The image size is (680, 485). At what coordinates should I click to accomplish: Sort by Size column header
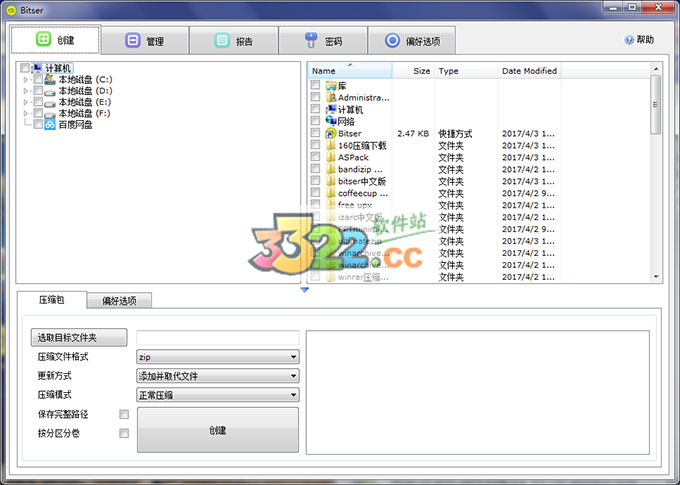[x=413, y=71]
